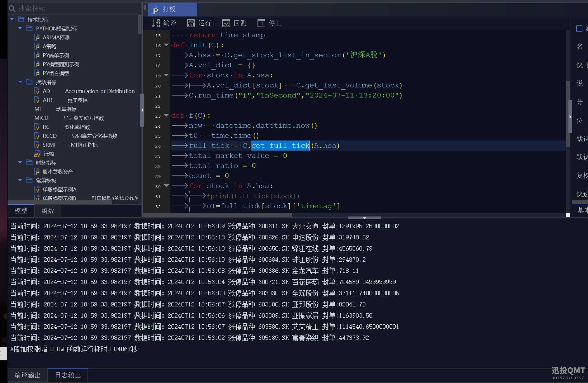Switch to the 日志输出 tab
This screenshot has height=383, width=588.
[68, 375]
